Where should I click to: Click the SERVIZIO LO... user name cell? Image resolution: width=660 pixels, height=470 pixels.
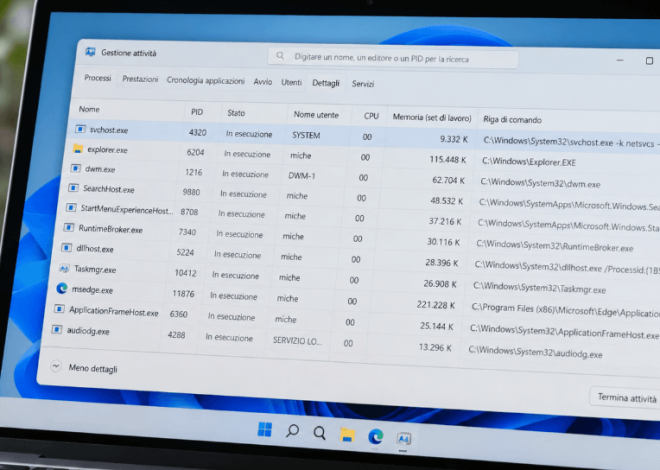tap(297, 341)
